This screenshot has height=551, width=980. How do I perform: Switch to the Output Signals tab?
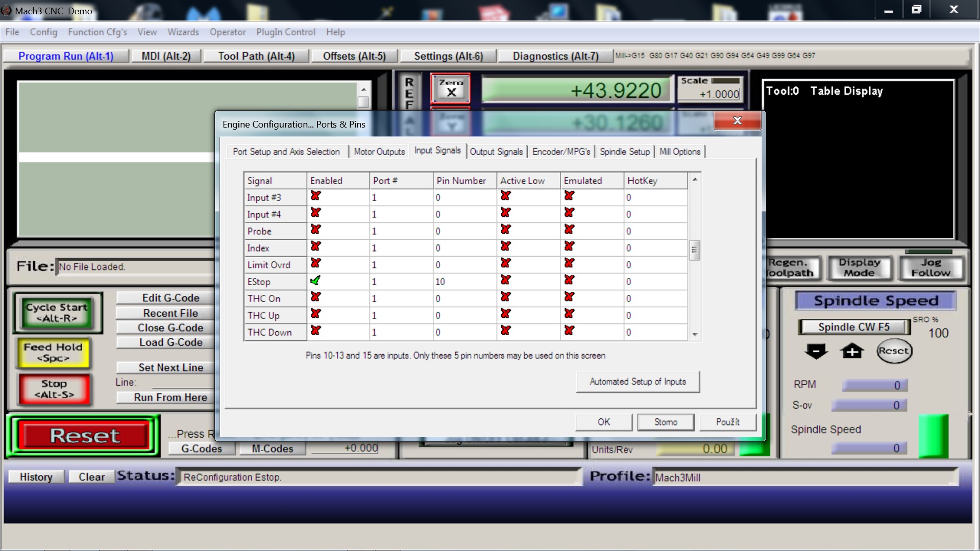(x=496, y=152)
